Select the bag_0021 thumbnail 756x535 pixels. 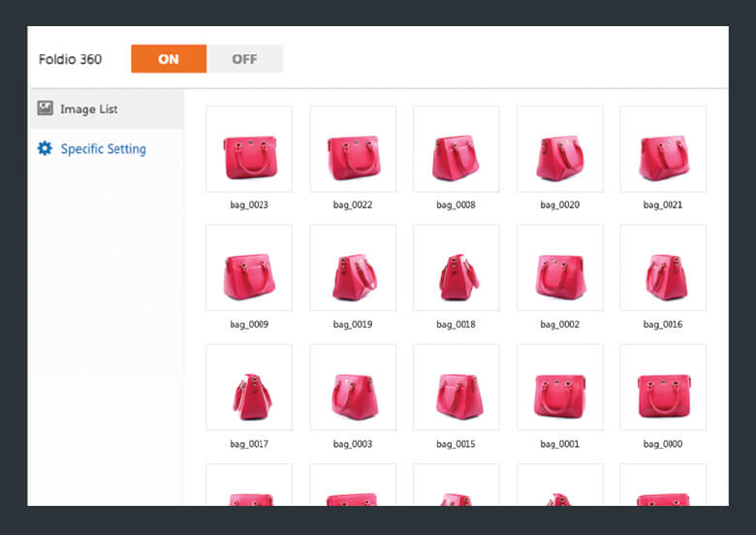click(663, 149)
